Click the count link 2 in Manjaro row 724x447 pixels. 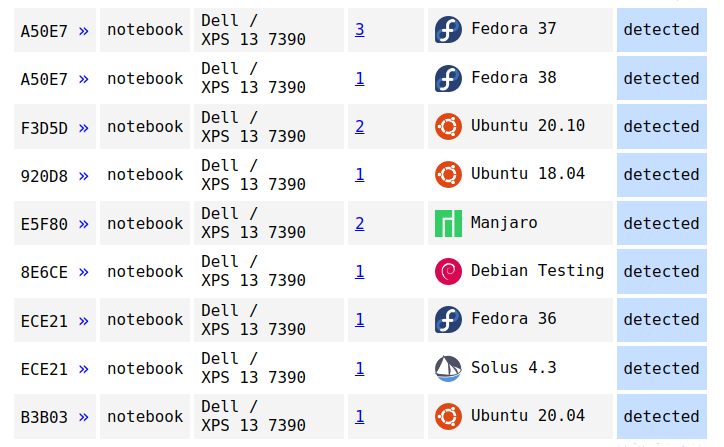(x=359, y=224)
